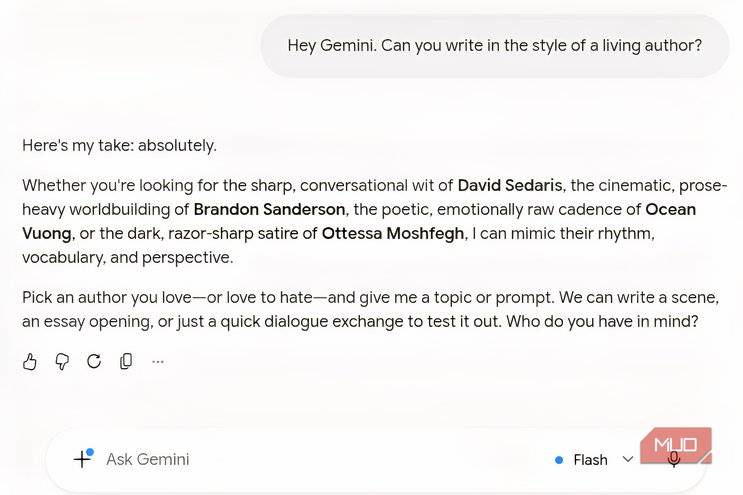Click the thumbs down bad response icon
This screenshot has width=743, height=495.
pos(62,361)
